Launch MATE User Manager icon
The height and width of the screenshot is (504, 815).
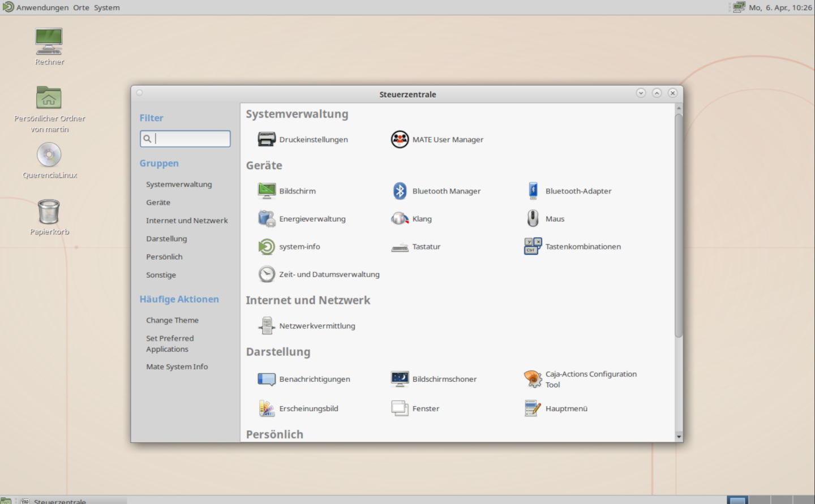tap(400, 139)
